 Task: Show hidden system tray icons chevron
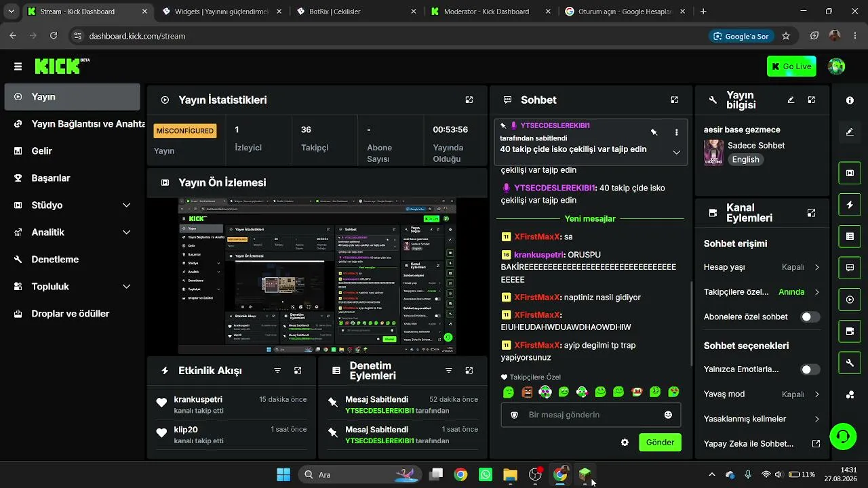click(711, 474)
